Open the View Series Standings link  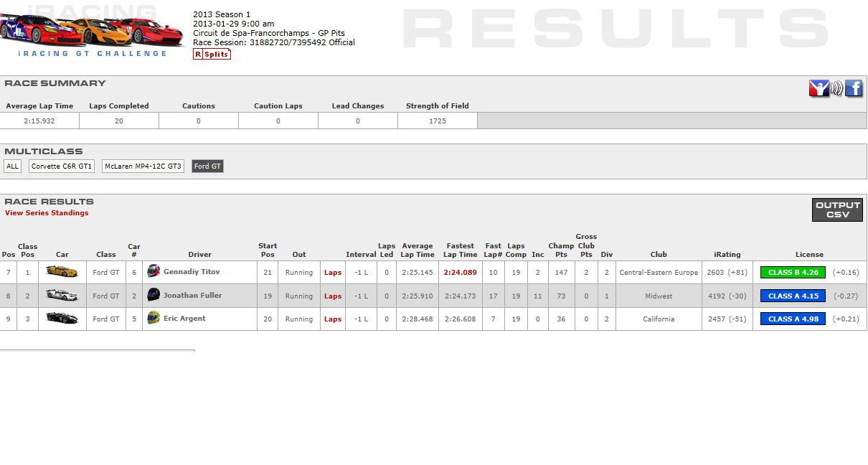pos(47,213)
